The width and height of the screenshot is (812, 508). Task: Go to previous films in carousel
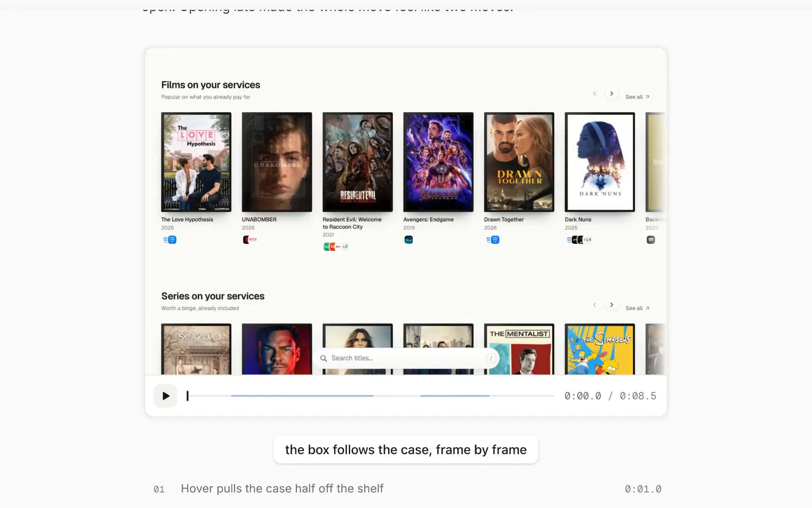pyautogui.click(x=595, y=94)
